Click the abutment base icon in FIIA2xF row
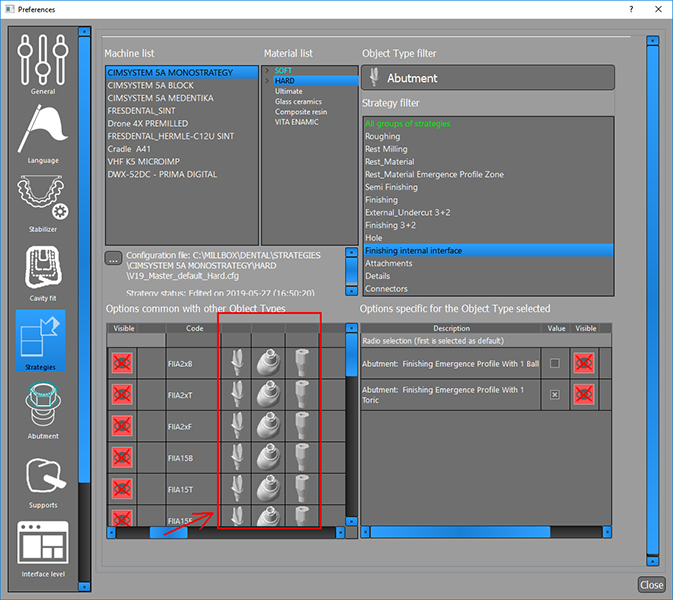 click(x=268, y=426)
